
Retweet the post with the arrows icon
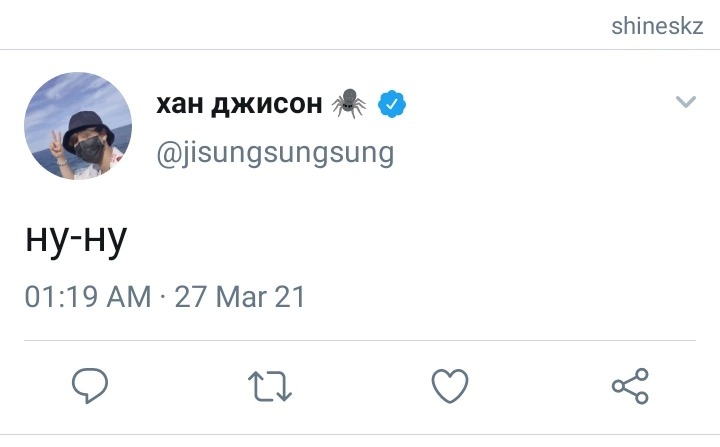click(x=270, y=386)
